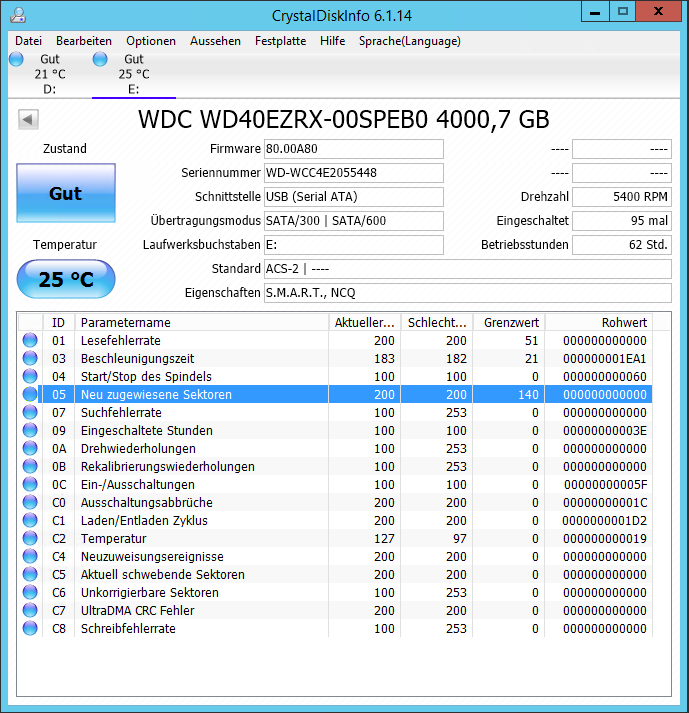Select the Beschleunigungszeit parameter name

(x=137, y=359)
